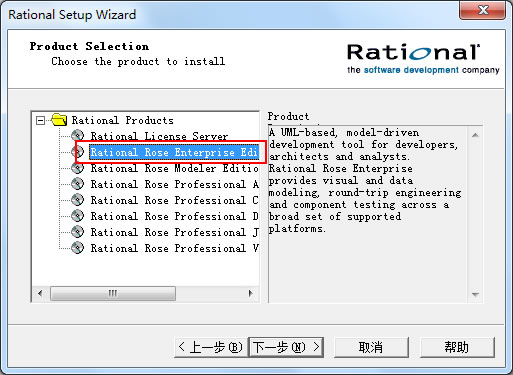The width and height of the screenshot is (513, 375).
Task: Click the horizontal scrollbar thumb of product tree
Action: pyautogui.click(x=113, y=293)
